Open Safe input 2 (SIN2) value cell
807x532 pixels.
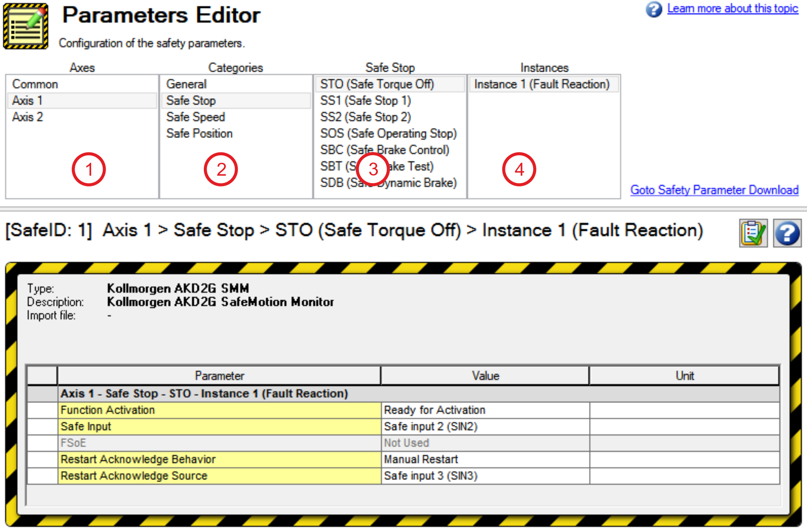(x=485, y=427)
